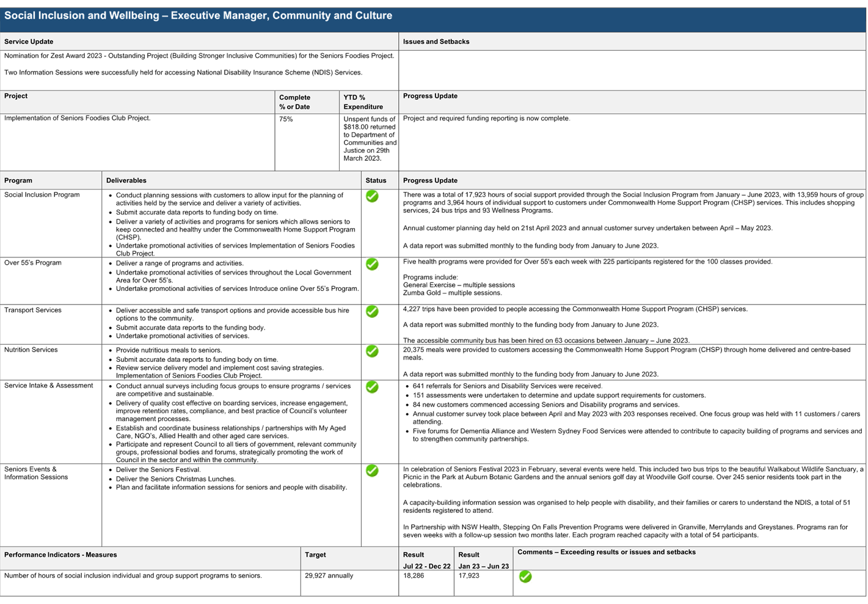Screen dimensions: 868x604
Task: Click the Nutrition Services status checkmark
Action: coord(372,352)
